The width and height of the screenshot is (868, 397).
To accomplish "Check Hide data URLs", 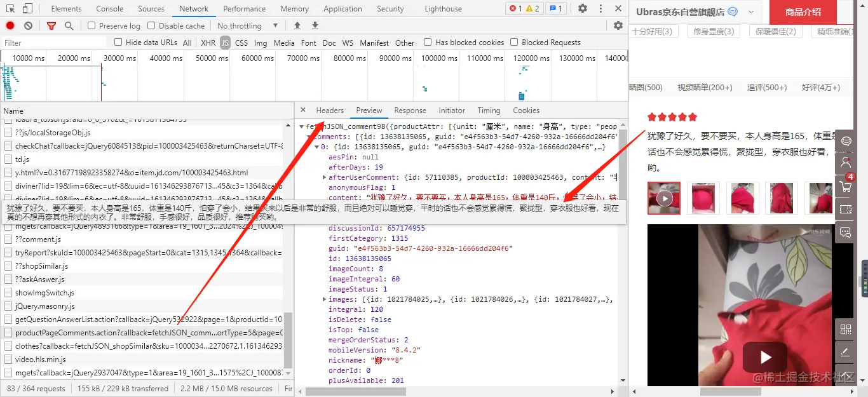I will click(x=118, y=42).
